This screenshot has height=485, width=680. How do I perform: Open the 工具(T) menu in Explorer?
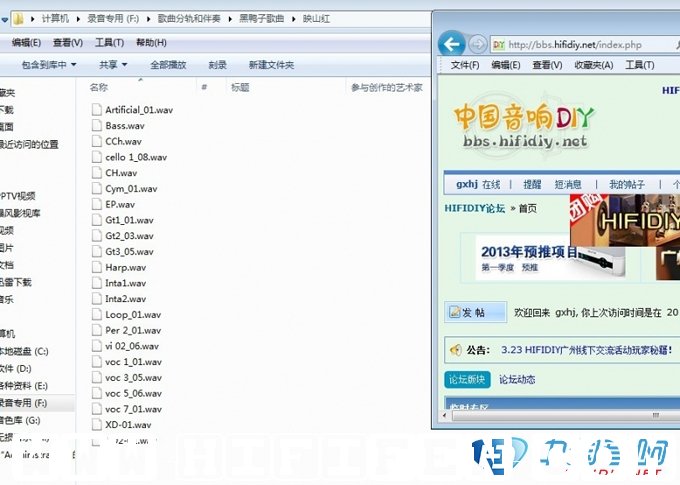click(x=109, y=43)
